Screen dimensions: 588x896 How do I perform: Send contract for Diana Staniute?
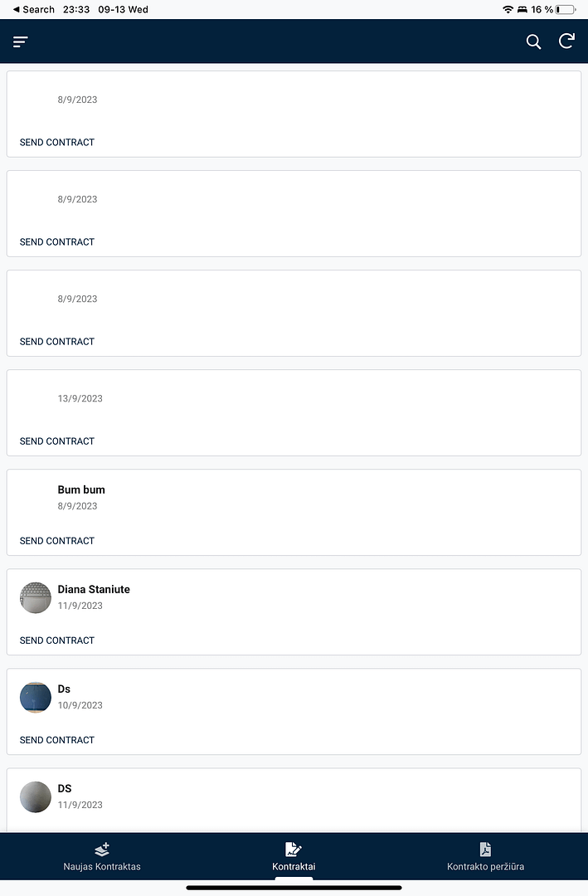[x=57, y=640]
